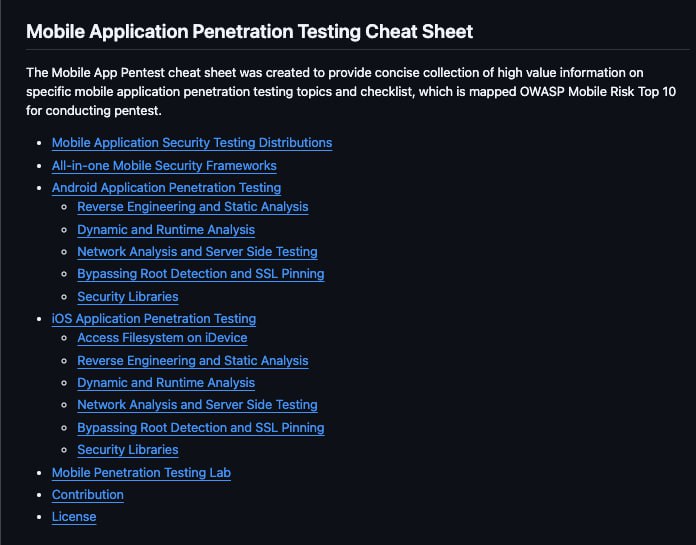
Task: Open Android Network Analysis and Server Side Testing
Action: [197, 252]
